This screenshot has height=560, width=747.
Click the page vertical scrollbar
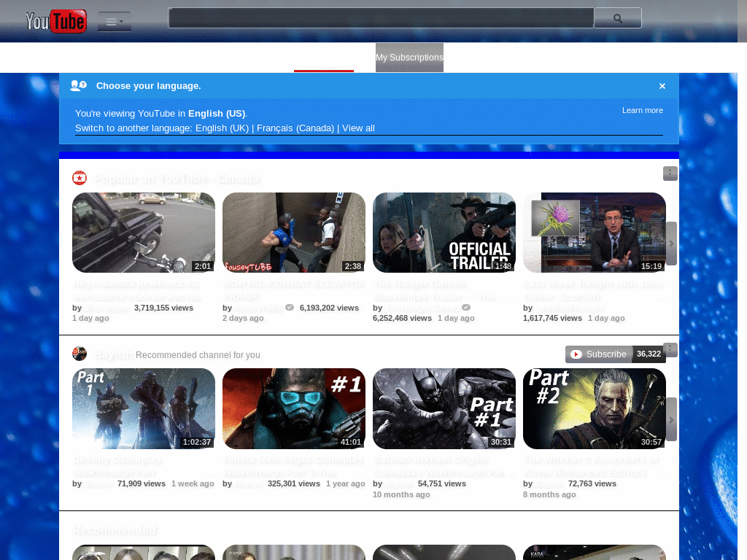(x=742, y=280)
